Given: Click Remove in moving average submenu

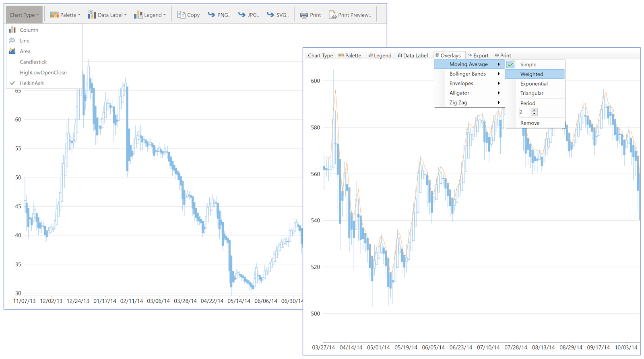Looking at the screenshot, I should coord(530,123).
